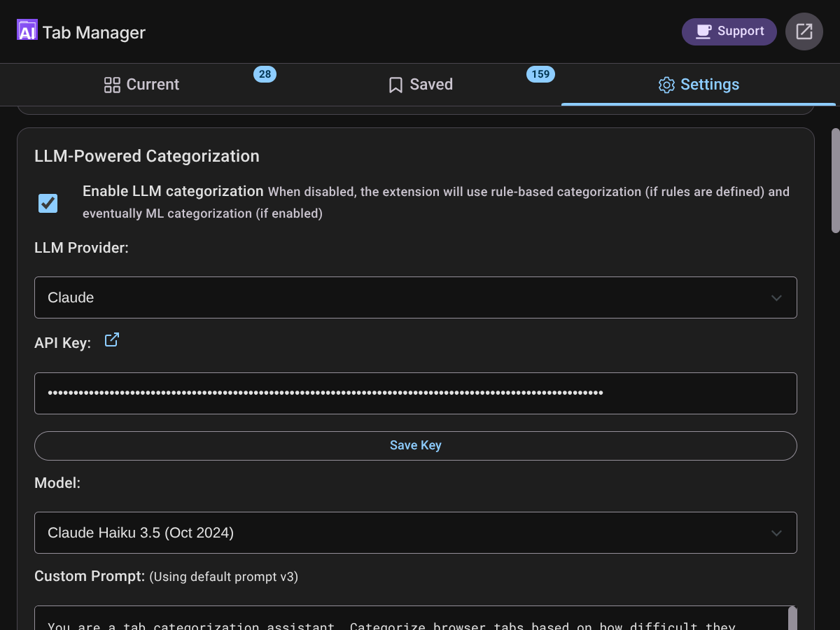Click the 159 badge on Saved tab
840x630 pixels.
[540, 74]
